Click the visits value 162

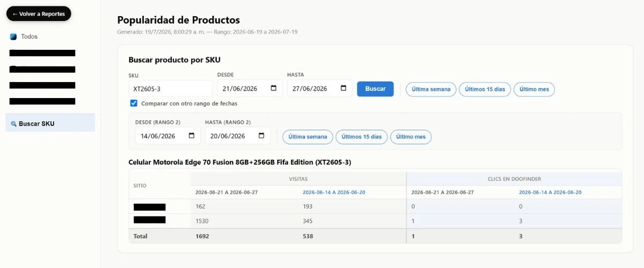click(x=200, y=206)
